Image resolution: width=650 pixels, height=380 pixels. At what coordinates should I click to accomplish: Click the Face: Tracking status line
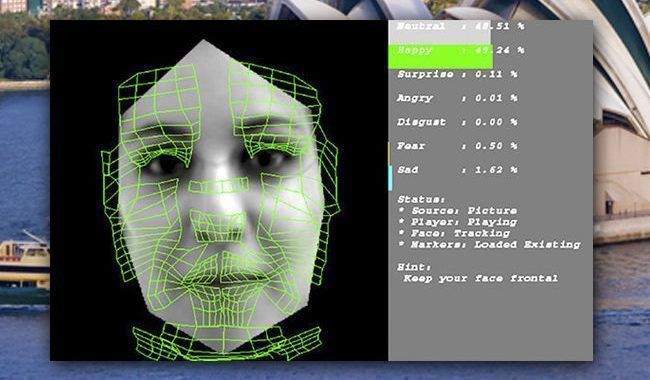click(454, 233)
